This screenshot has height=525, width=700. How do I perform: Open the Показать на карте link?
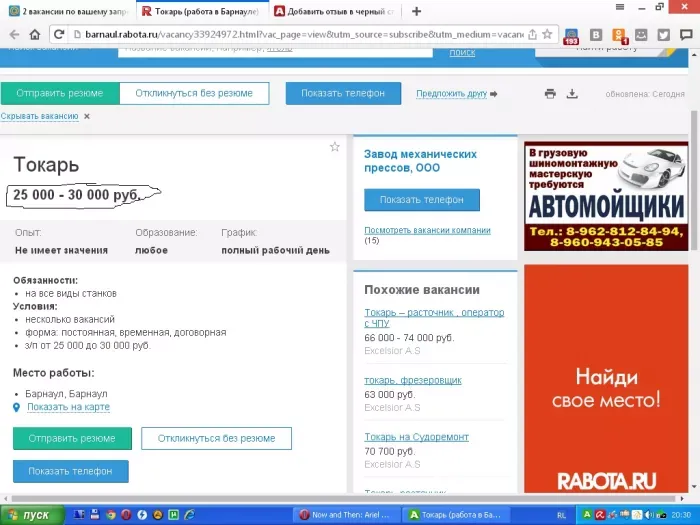[x=68, y=407]
